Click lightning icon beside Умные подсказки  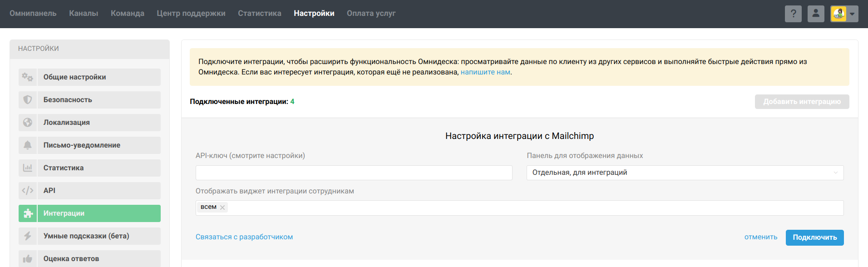pos(28,236)
